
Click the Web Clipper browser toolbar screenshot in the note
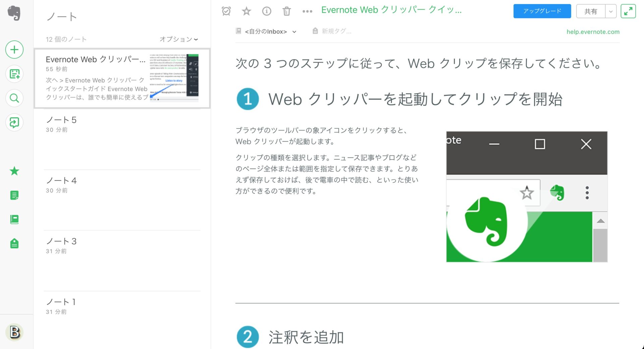click(527, 197)
